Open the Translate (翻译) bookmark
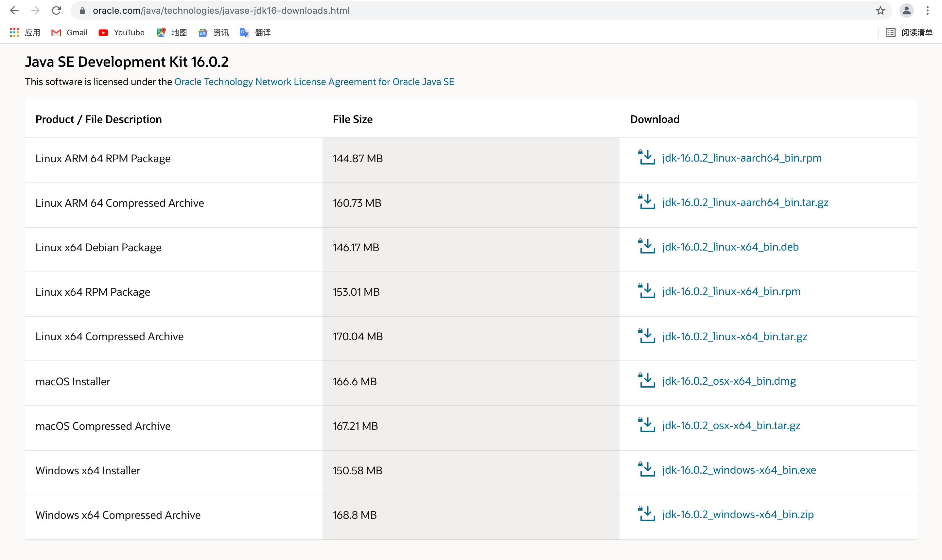Viewport: 942px width, 560px height. (x=255, y=32)
